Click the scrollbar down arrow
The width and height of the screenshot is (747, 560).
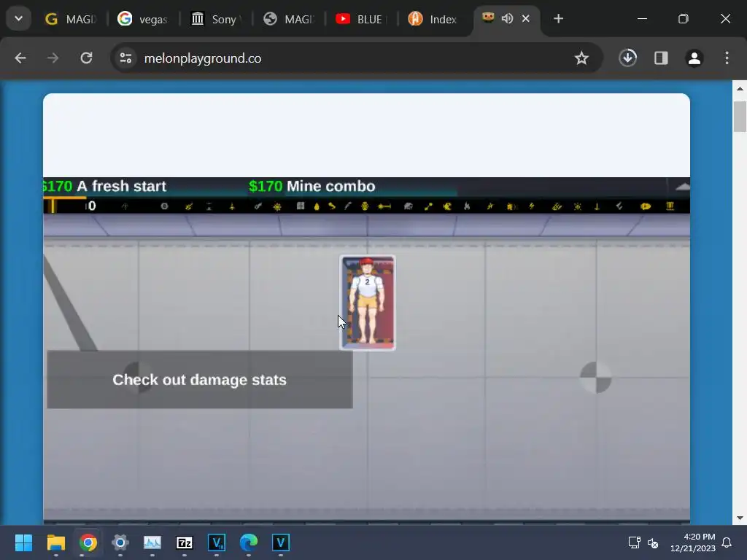(x=740, y=518)
